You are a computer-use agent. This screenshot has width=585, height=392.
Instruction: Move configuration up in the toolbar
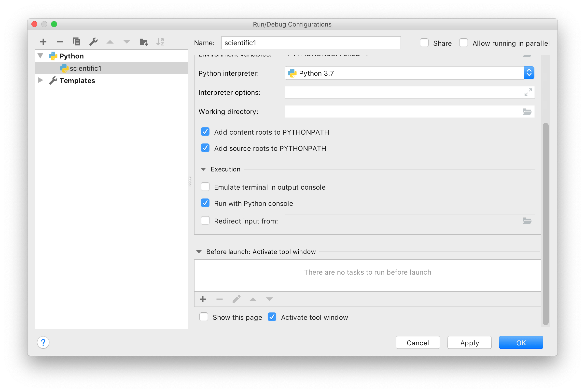(x=110, y=42)
